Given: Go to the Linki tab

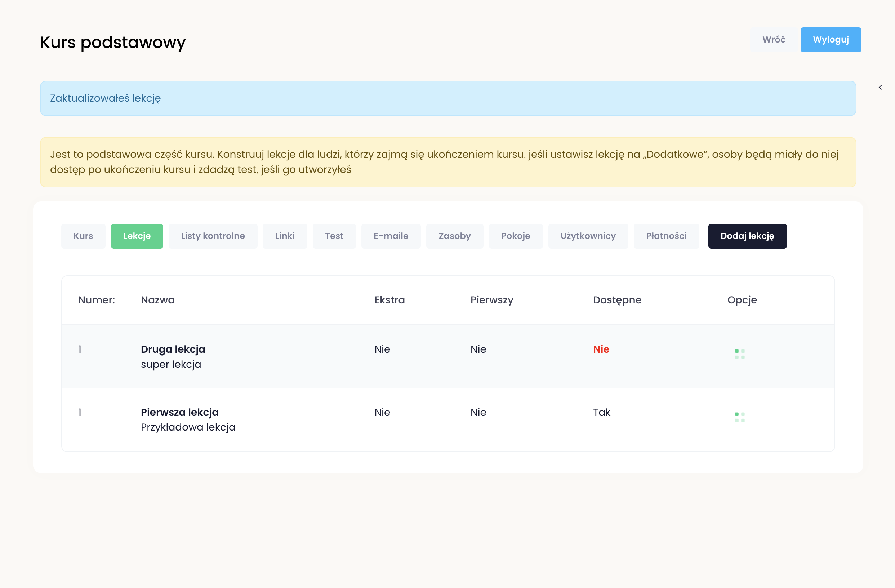Looking at the screenshot, I should coord(285,236).
